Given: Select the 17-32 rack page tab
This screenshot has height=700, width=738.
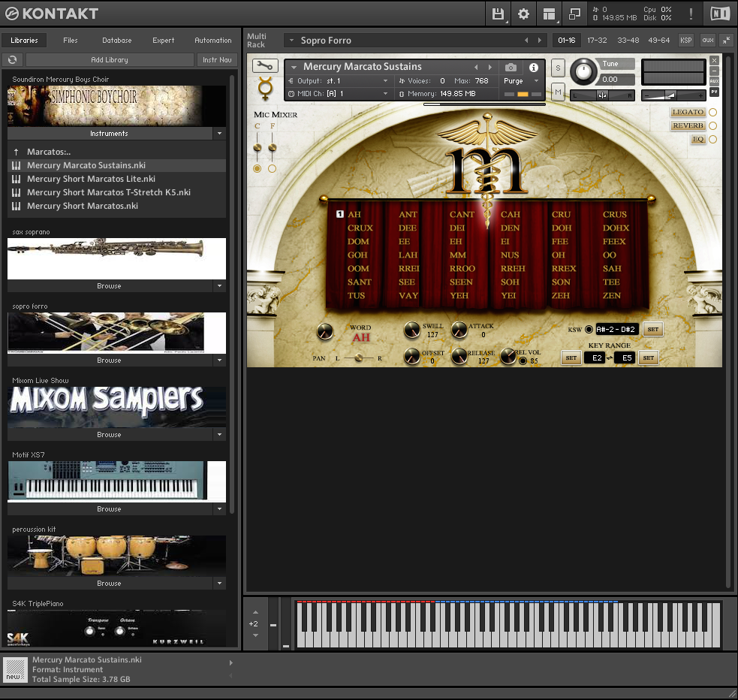Looking at the screenshot, I should click(x=597, y=41).
